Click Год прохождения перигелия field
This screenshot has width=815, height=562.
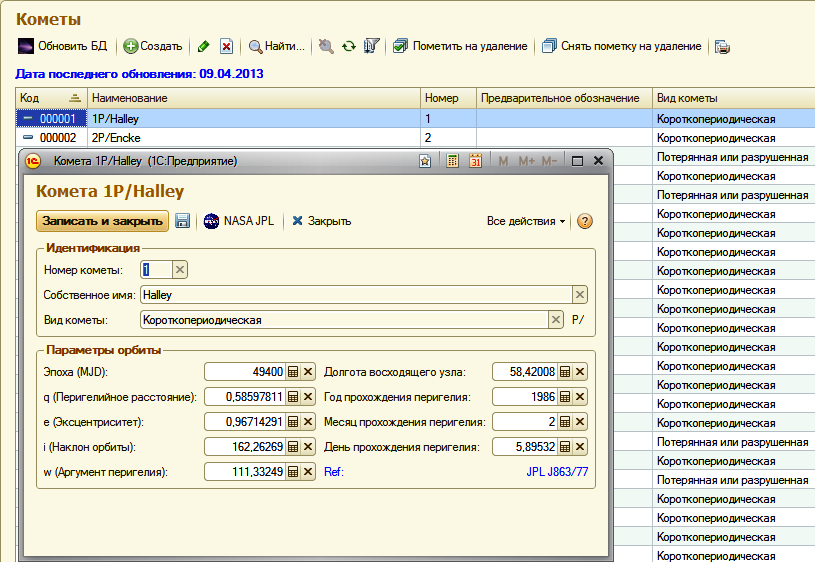tap(525, 397)
